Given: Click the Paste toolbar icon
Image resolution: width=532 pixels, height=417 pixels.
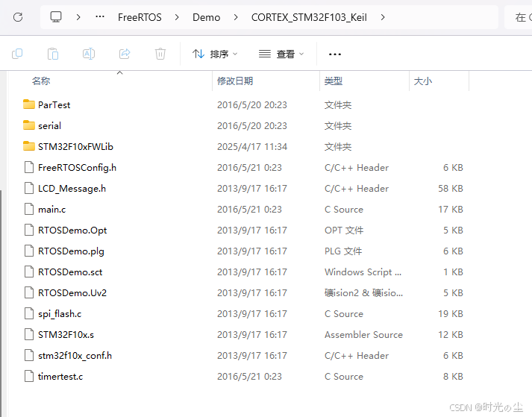Looking at the screenshot, I should click(53, 54).
